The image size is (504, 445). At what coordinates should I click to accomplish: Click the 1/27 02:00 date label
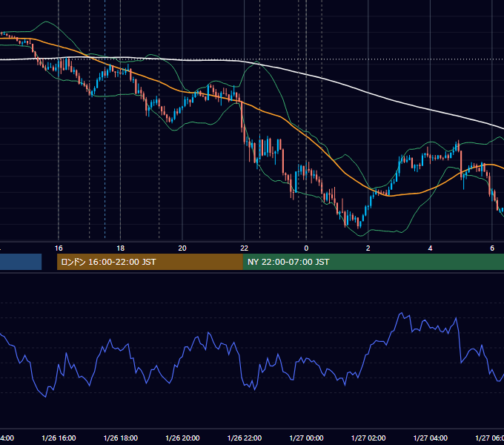pyautogui.click(x=368, y=438)
